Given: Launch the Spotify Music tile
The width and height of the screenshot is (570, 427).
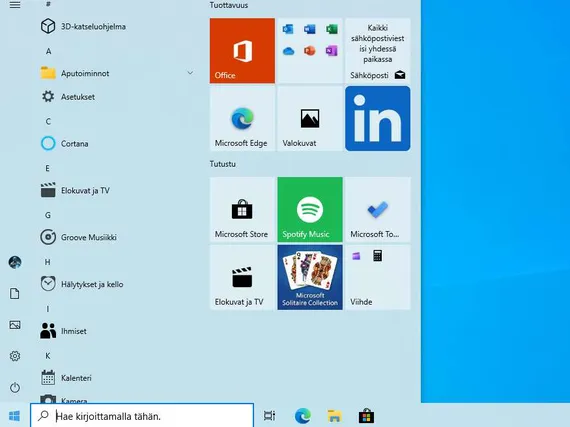Looking at the screenshot, I should 310,210.
